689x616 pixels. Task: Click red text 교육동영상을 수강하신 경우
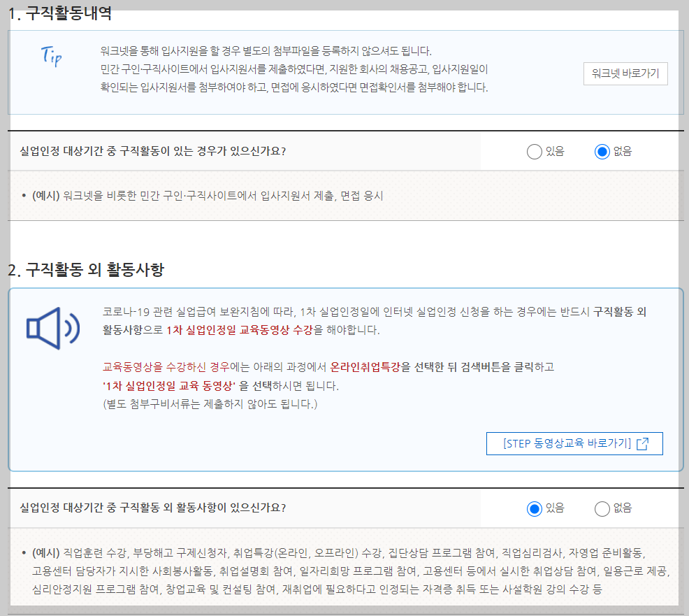pyautogui.click(x=166, y=366)
